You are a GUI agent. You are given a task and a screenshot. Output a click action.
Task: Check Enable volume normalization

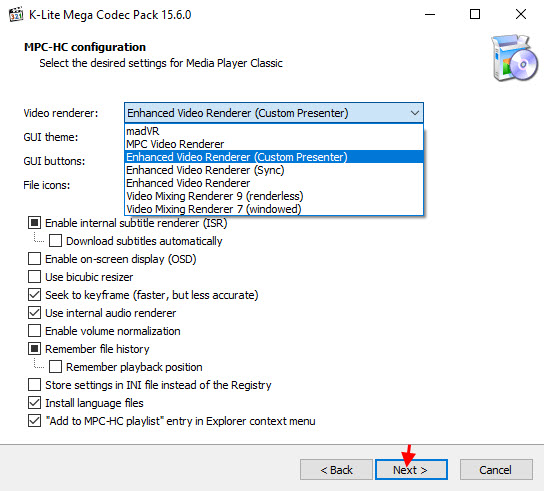[34, 331]
